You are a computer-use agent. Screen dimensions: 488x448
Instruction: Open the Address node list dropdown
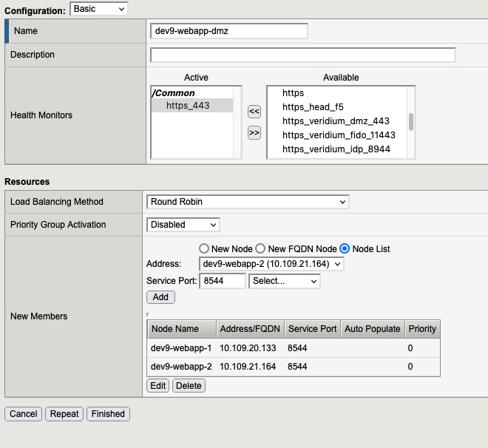271,264
